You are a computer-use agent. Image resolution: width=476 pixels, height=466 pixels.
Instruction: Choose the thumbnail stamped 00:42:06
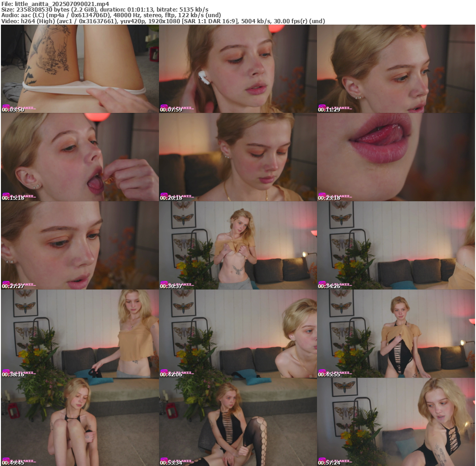click(x=238, y=334)
